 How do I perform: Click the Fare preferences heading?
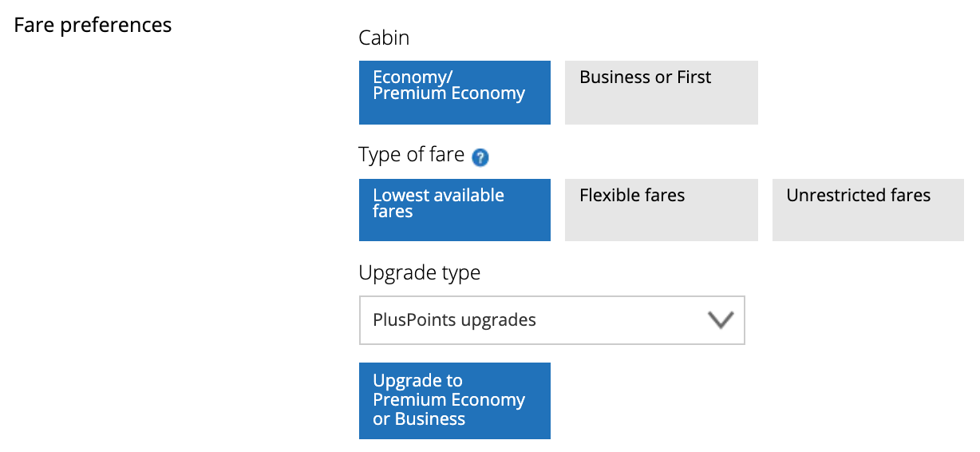pyautogui.click(x=93, y=25)
